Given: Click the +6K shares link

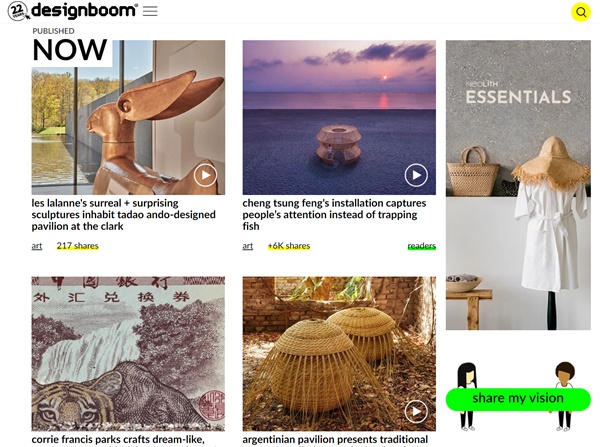Looking at the screenshot, I should [289, 246].
